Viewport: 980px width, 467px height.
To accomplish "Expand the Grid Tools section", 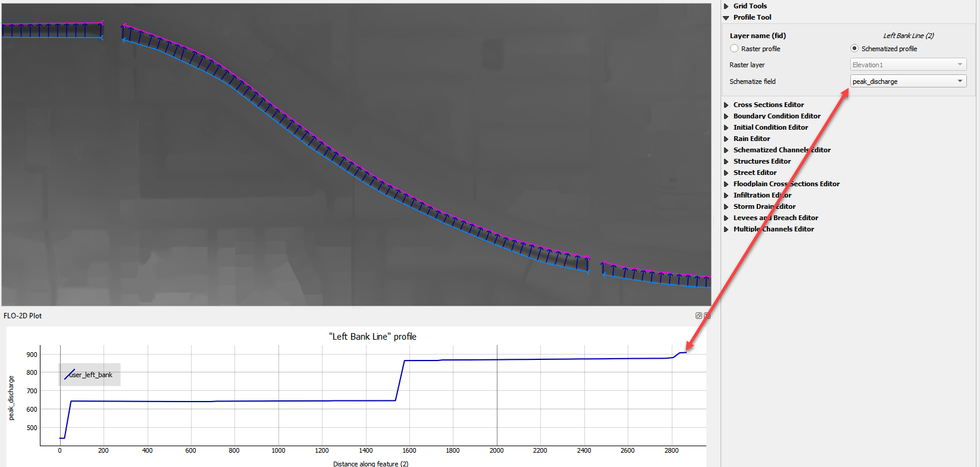I will coord(726,6).
